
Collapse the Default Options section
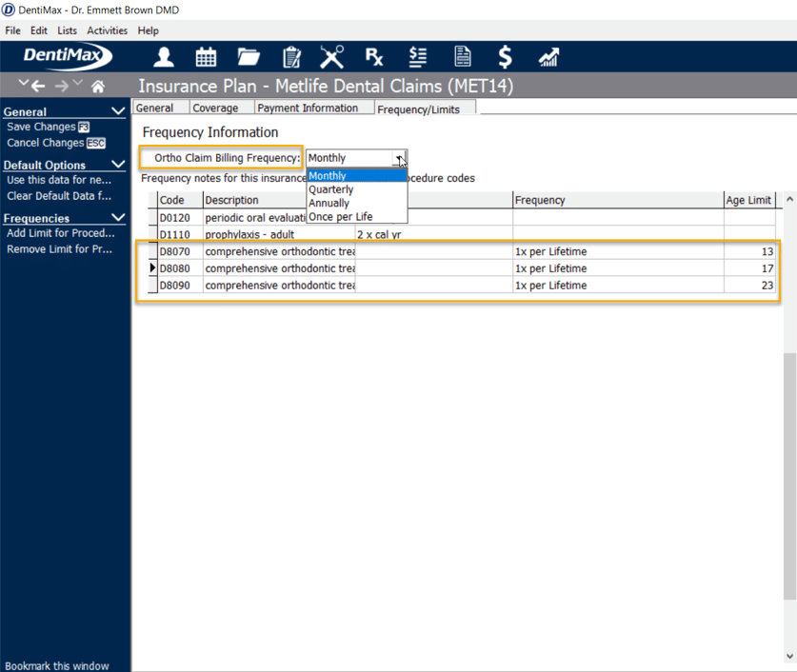coord(119,164)
